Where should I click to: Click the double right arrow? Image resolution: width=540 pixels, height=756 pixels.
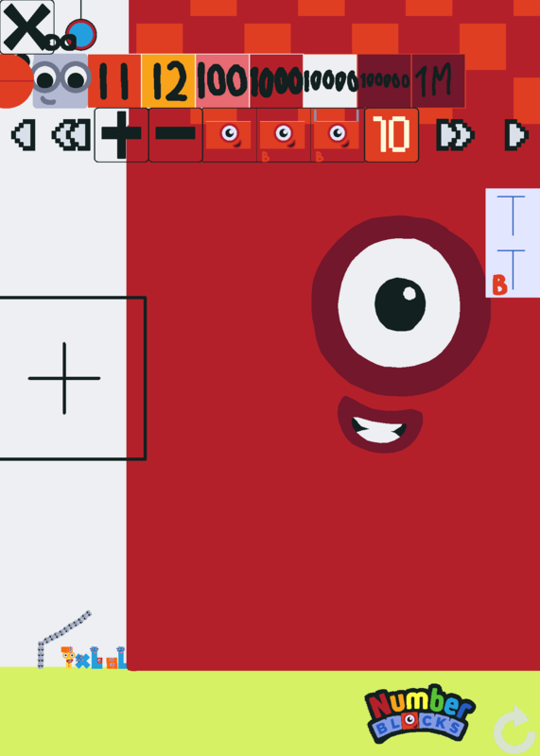(x=455, y=135)
